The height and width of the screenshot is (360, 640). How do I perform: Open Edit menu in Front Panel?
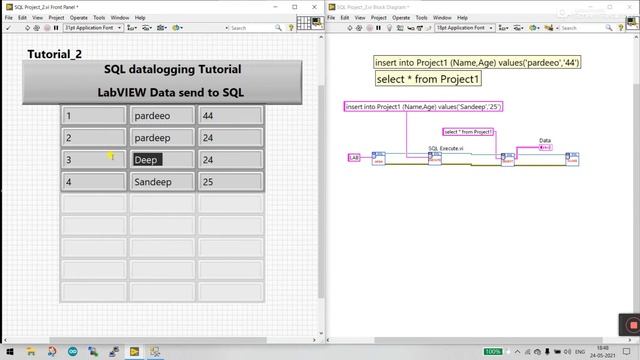click(22, 18)
